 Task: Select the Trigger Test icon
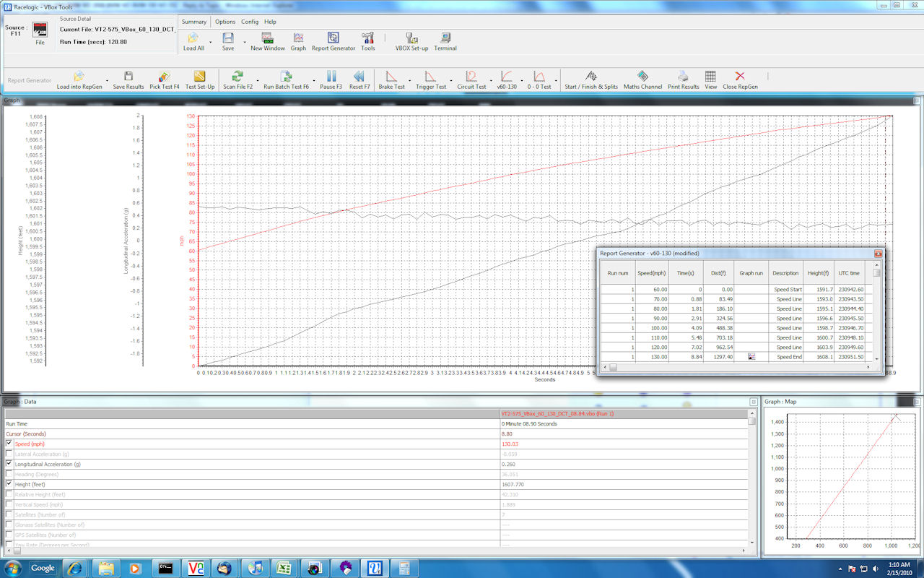(430, 76)
